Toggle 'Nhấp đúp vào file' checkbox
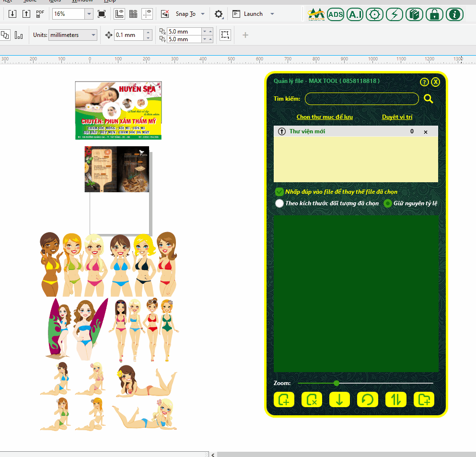Screen dimensions: 476x457 [279, 192]
